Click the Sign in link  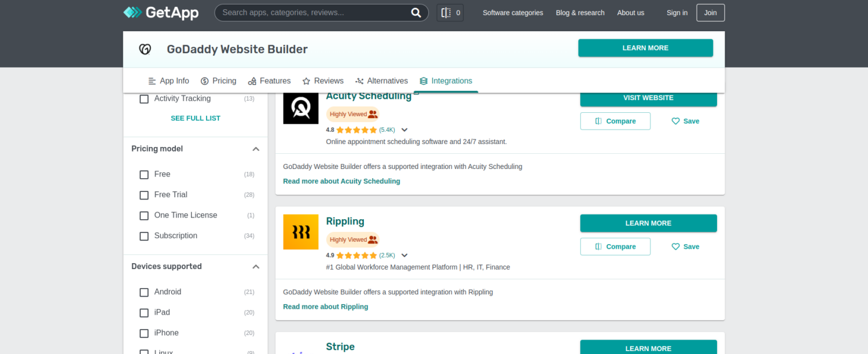[x=677, y=13]
